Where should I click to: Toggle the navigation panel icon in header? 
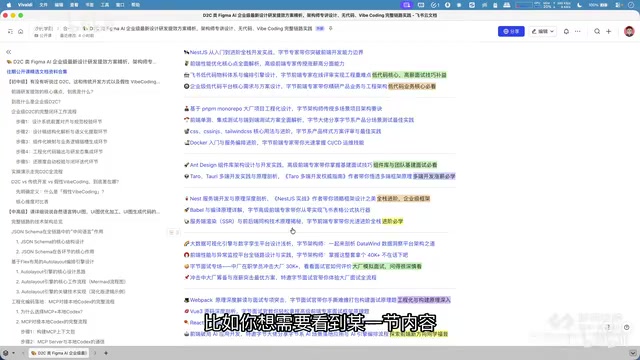[10, 31]
